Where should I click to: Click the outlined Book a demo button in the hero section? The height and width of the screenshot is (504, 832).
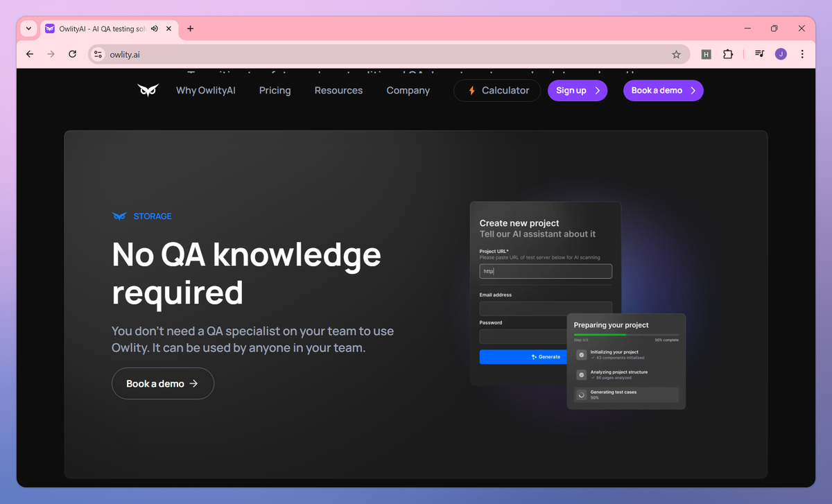pyautogui.click(x=163, y=383)
